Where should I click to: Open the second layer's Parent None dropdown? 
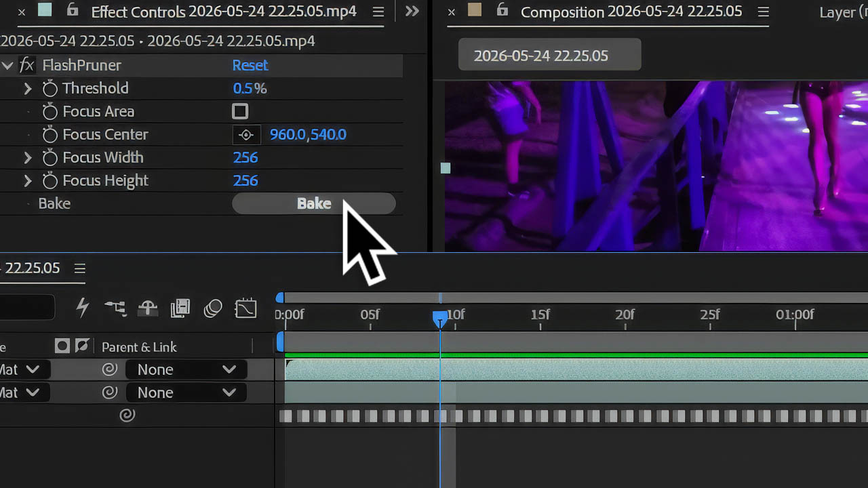[x=187, y=392]
